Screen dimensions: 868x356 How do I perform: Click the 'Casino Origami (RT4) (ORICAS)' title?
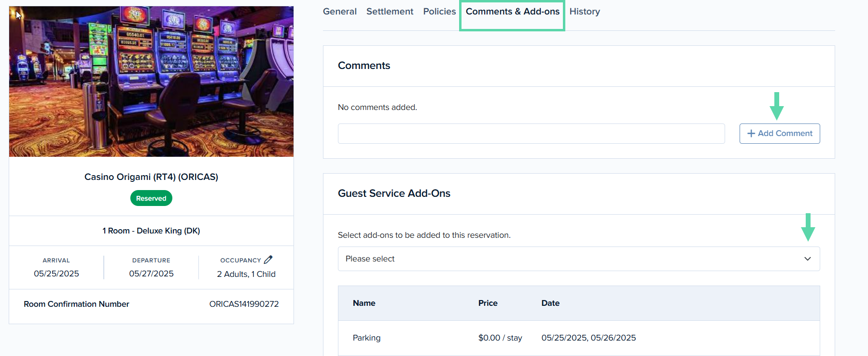[151, 177]
